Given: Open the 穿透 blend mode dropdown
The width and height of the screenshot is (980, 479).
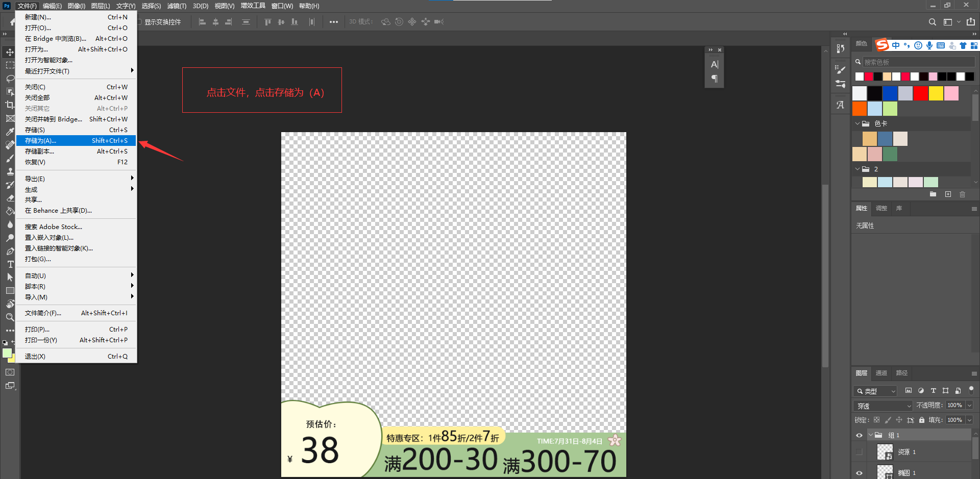Looking at the screenshot, I should (883, 406).
